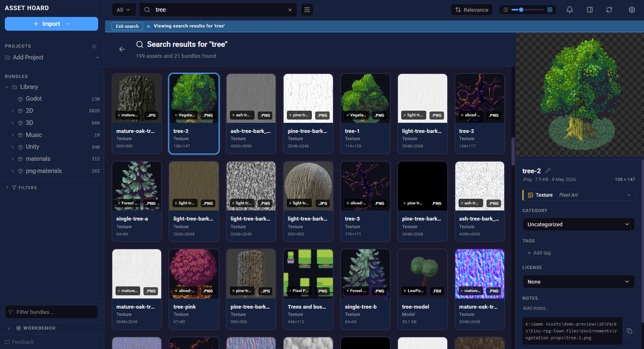The width and height of the screenshot is (644, 349).
Task: Switch to grid view icon
Action: click(550, 10)
